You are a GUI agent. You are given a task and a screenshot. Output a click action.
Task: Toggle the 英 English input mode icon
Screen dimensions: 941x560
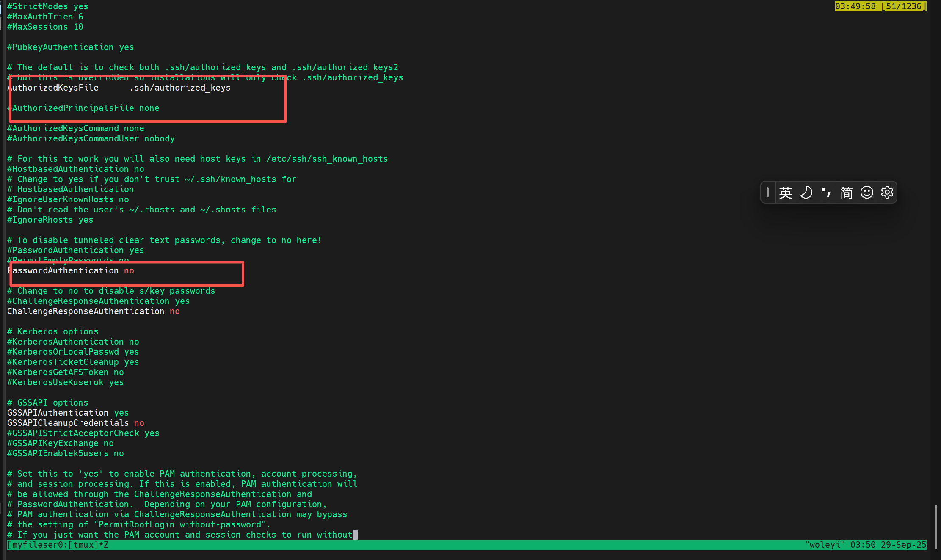[786, 193]
